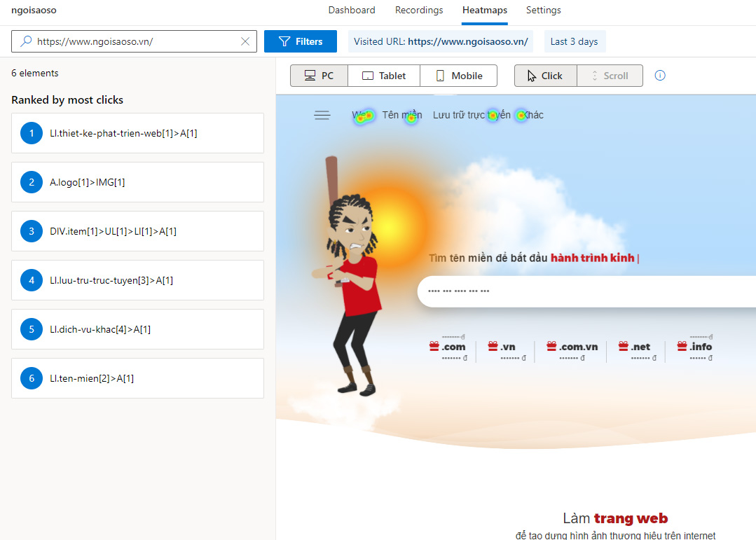
Task: Click the hamburger menu on the heatmap page
Action: [x=322, y=115]
